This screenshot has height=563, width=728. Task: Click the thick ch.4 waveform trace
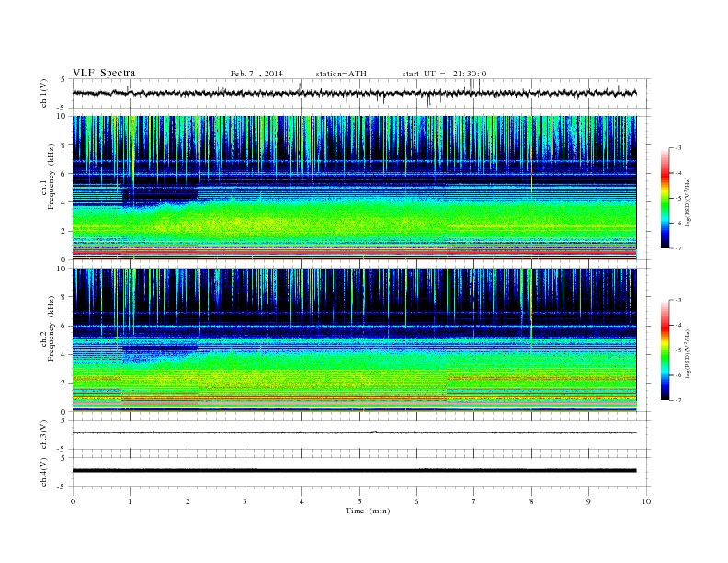pyautogui.click(x=355, y=471)
